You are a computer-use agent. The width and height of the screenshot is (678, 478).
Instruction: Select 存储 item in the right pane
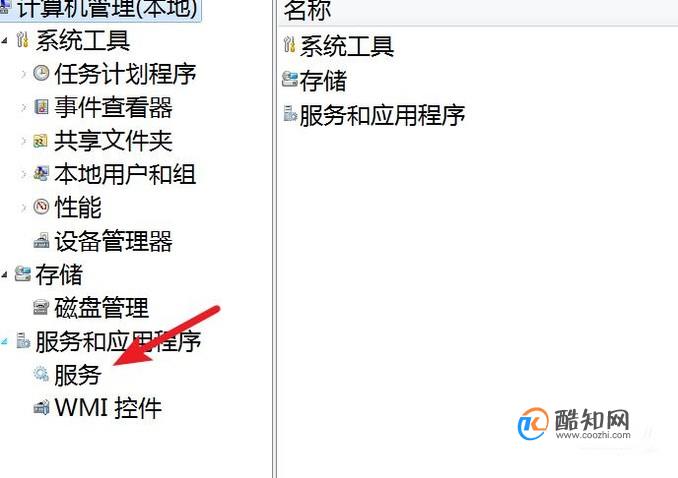(323, 80)
